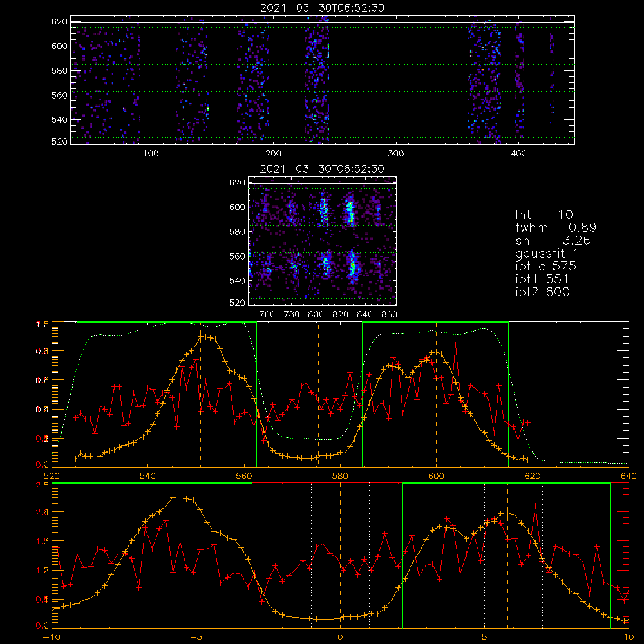Click x-axis label 5 on bottom plot
Viewport: 644px width, 644px height.
[485, 638]
